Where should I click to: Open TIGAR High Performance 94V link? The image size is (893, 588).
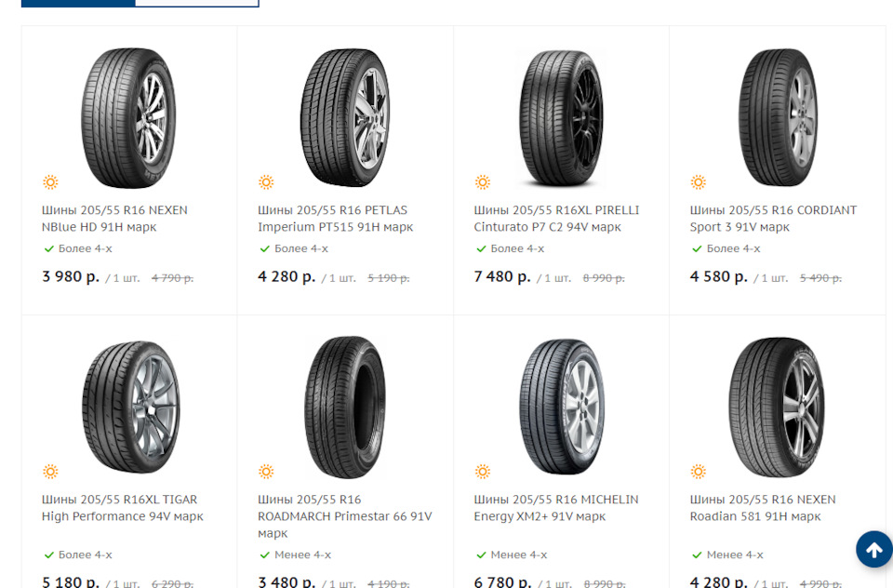click(122, 508)
